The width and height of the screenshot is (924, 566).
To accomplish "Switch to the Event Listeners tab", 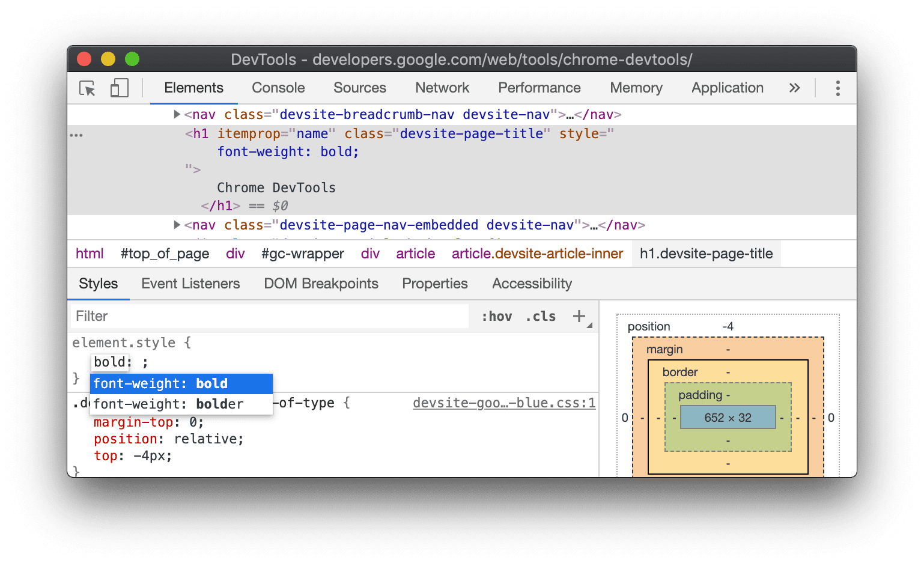I will [190, 283].
